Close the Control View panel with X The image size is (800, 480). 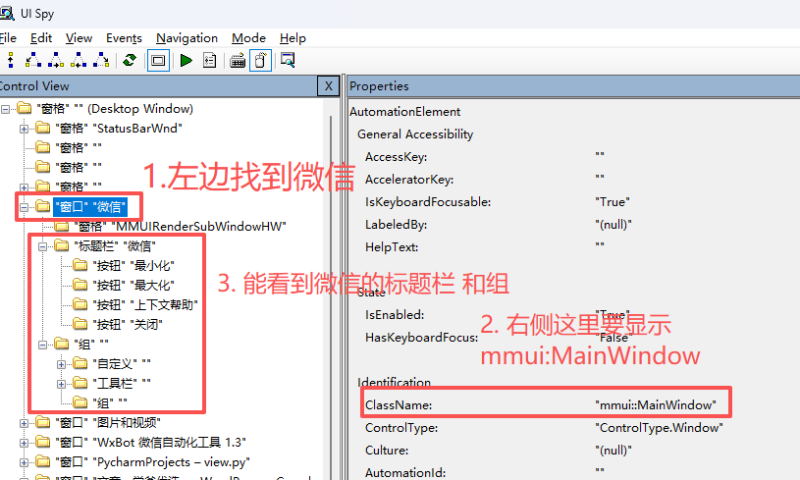tap(329, 86)
